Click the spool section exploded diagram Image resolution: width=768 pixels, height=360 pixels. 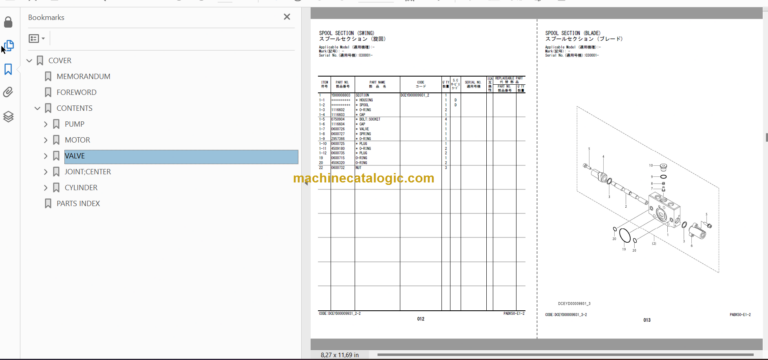[x=648, y=190]
